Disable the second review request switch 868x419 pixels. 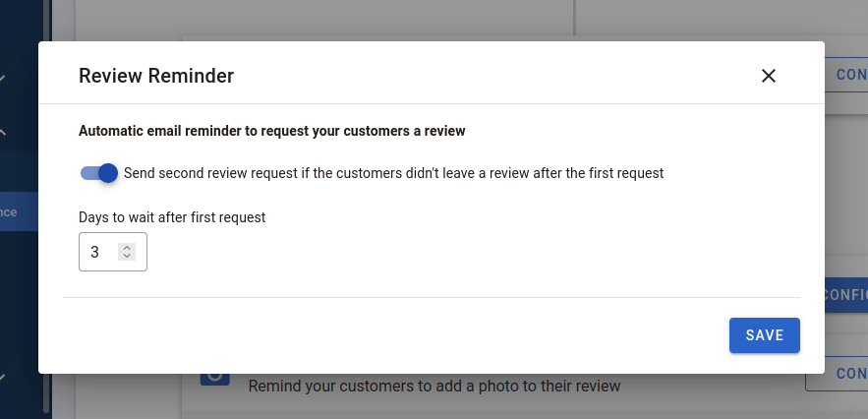coord(99,173)
